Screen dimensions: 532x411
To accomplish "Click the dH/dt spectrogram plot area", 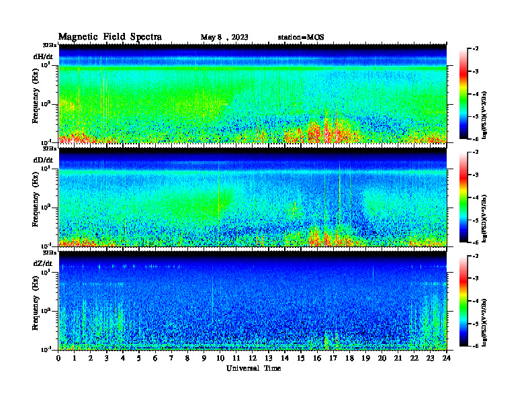I will pyautogui.click(x=253, y=93).
